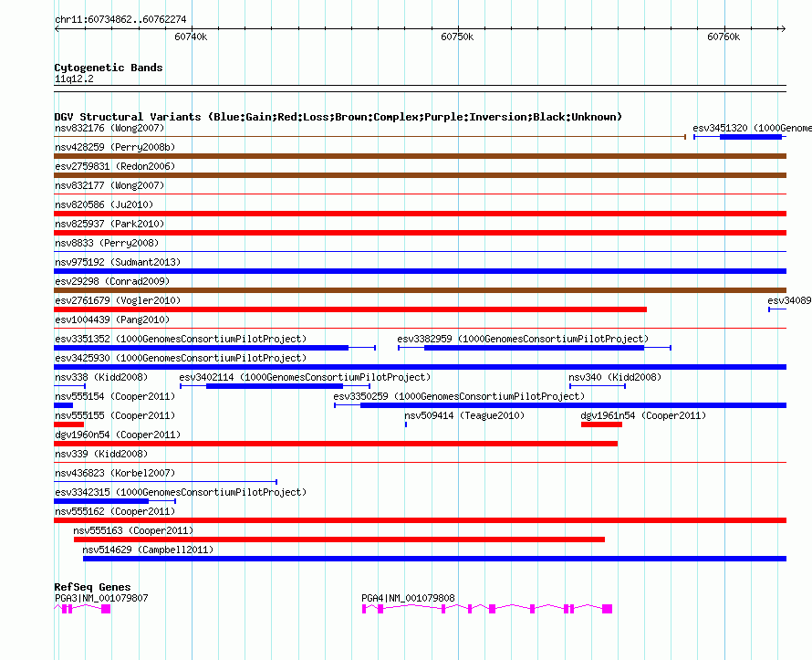Open the Cytogenetic Bands track title

pyautogui.click(x=109, y=68)
